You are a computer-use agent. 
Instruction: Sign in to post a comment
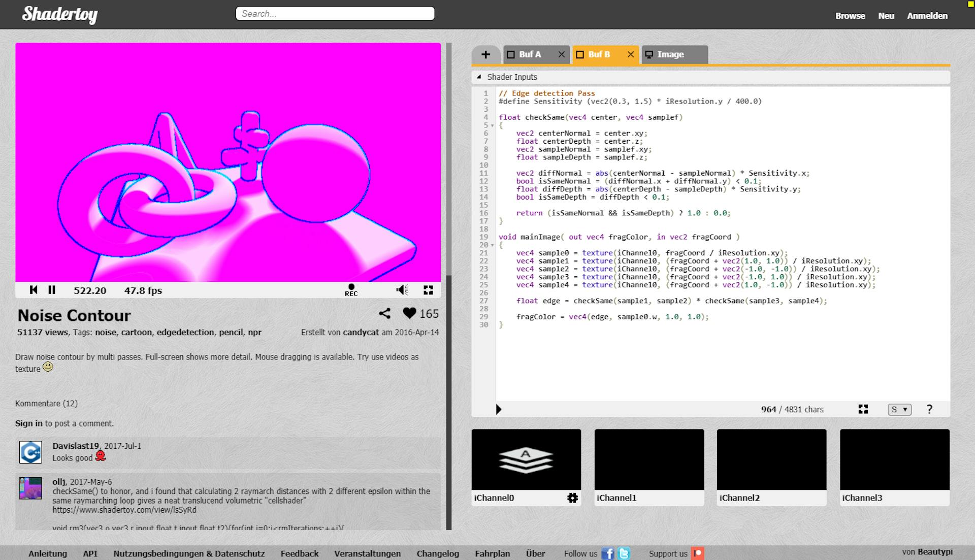28,423
